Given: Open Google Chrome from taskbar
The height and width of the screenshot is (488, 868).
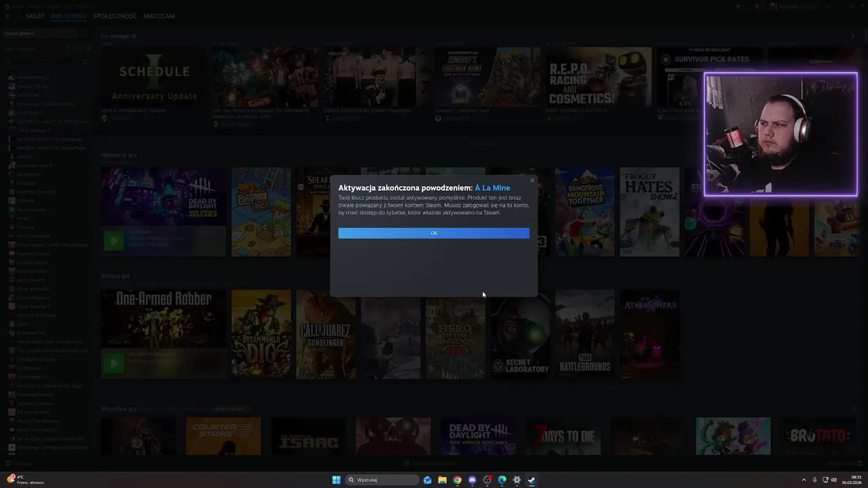Looking at the screenshot, I should point(457,480).
